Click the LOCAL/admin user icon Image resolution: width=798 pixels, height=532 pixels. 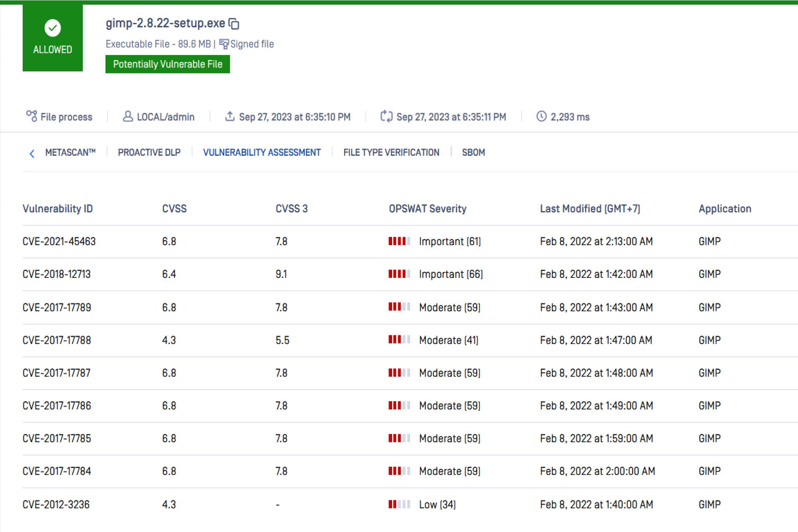click(x=128, y=116)
